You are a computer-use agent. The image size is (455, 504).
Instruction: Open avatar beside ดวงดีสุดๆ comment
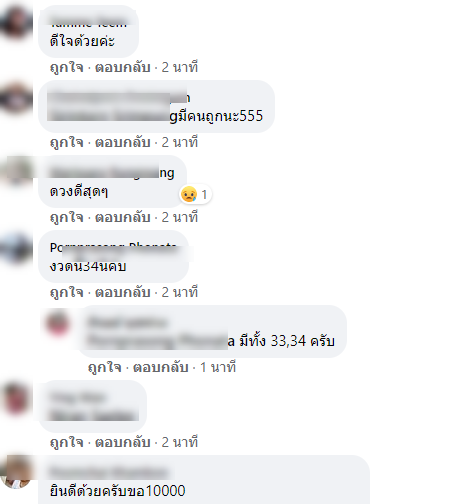coord(15,173)
